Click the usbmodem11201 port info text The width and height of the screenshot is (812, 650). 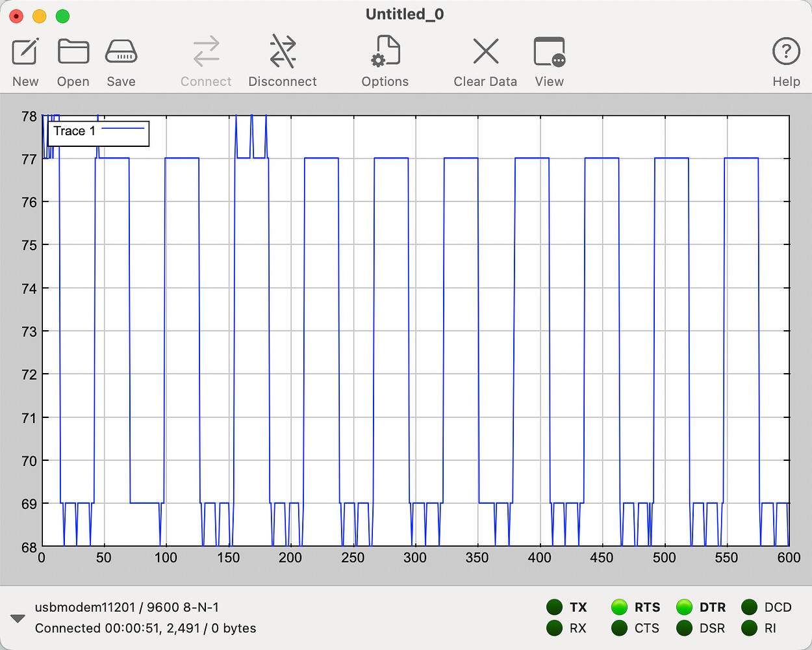tap(127, 607)
